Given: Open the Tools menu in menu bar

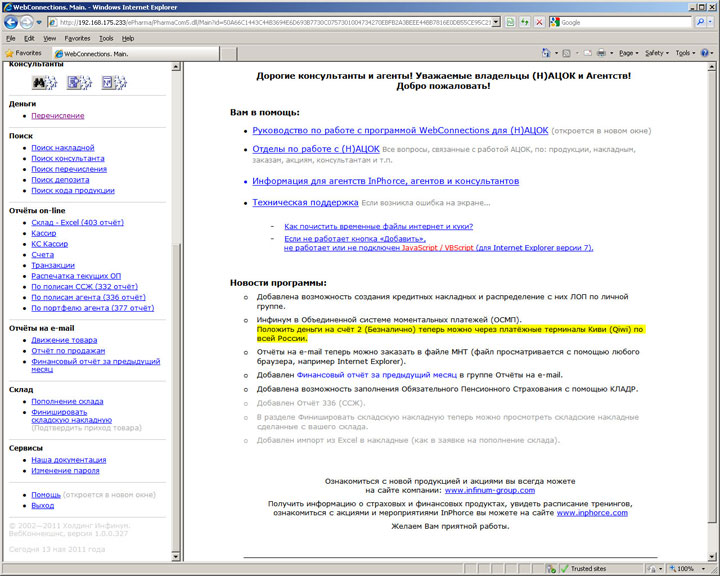Looking at the screenshot, I should point(106,39).
